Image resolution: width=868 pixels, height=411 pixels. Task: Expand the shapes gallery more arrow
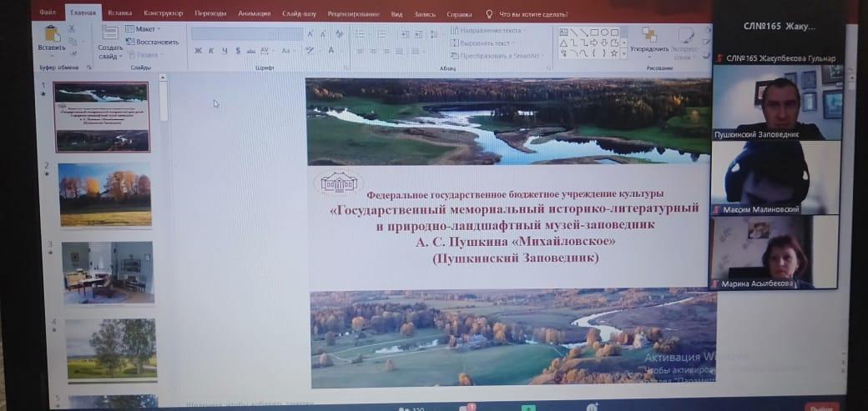(x=623, y=53)
